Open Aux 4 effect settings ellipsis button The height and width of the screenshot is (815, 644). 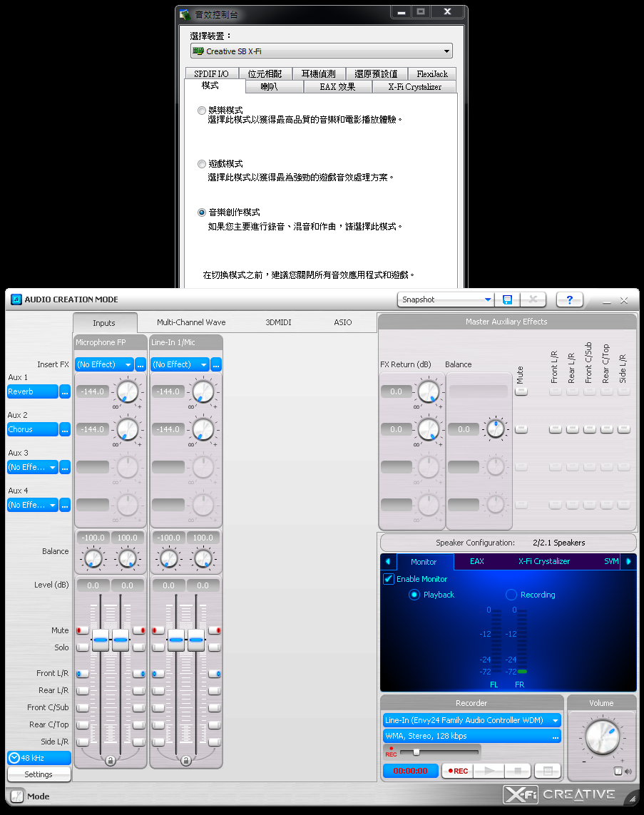[x=64, y=505]
